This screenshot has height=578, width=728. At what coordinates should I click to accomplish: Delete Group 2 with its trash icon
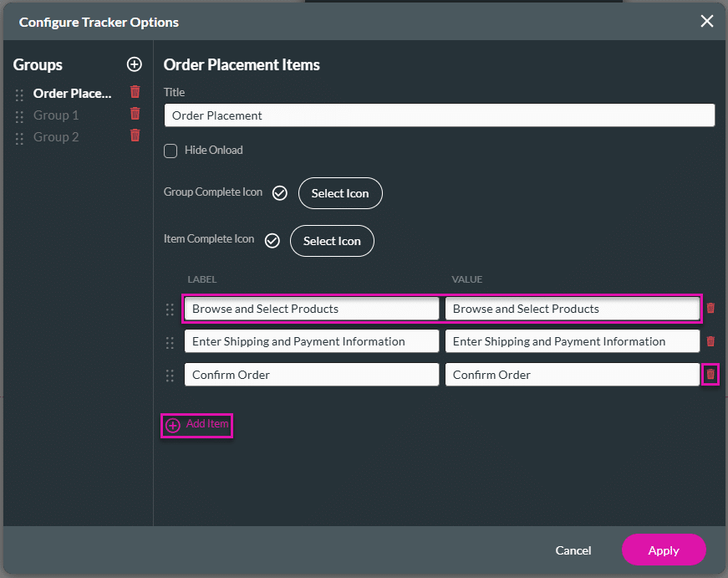[x=135, y=136]
